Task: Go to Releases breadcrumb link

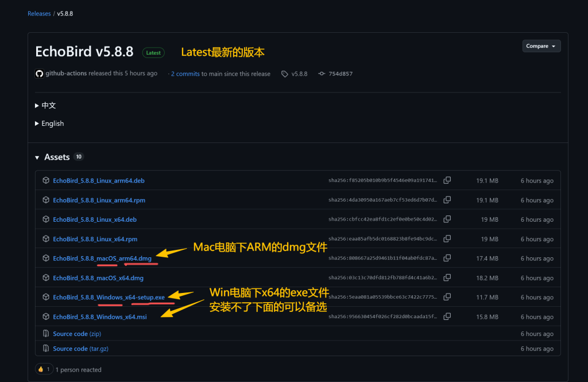Action: coord(39,14)
